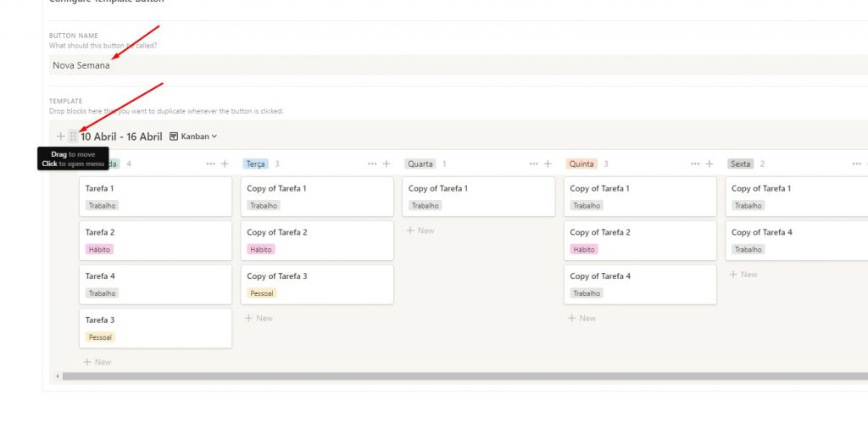Click the horizontal scrollbar of the board

(465, 376)
